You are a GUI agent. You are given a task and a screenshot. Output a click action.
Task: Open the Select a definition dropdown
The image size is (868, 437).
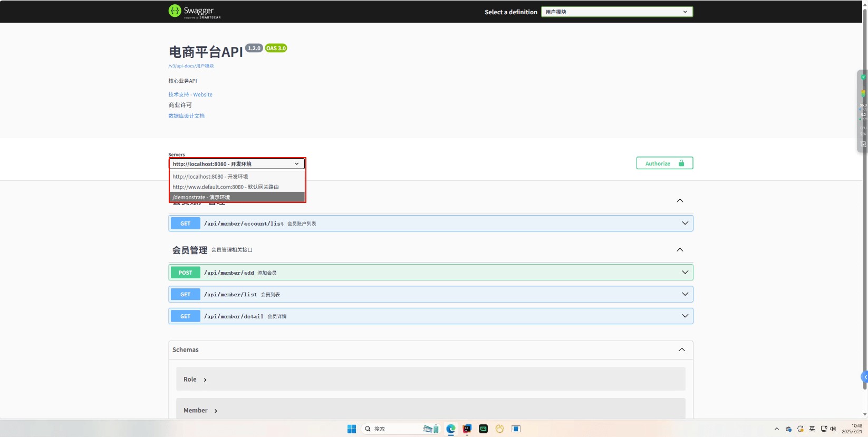tap(616, 12)
